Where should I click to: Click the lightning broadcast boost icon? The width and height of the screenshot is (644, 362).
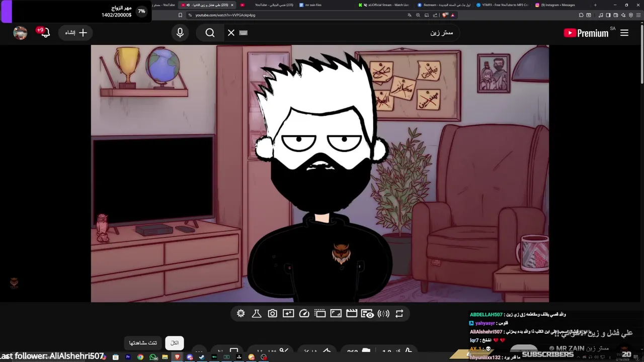(x=383, y=313)
